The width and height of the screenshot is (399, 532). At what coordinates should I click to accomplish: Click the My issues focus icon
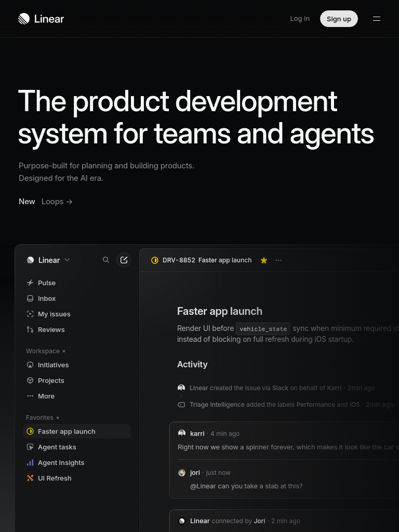30,314
